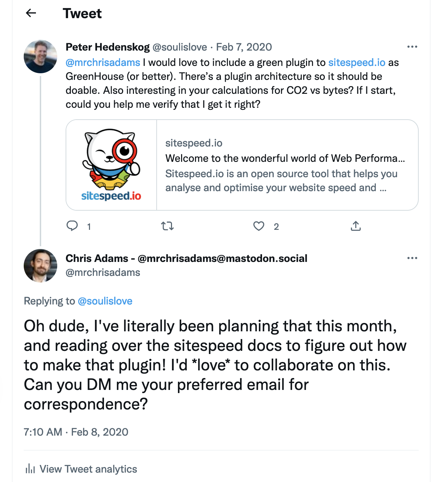Click the @mrchrisadams mention link
Viewport: 448px width, 482px height.
point(103,62)
